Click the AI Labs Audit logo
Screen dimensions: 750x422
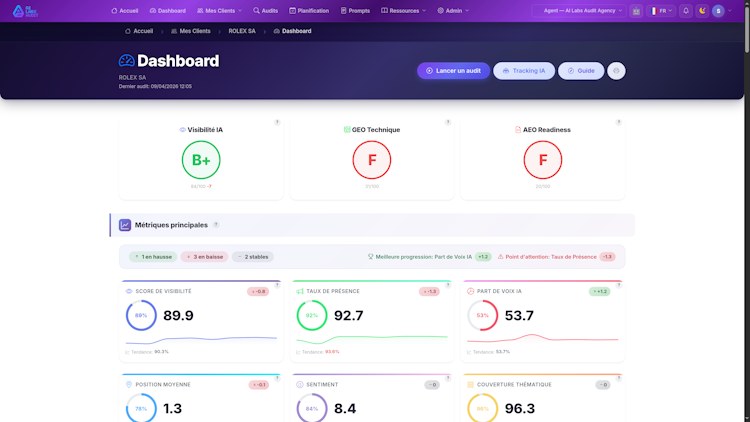25,11
